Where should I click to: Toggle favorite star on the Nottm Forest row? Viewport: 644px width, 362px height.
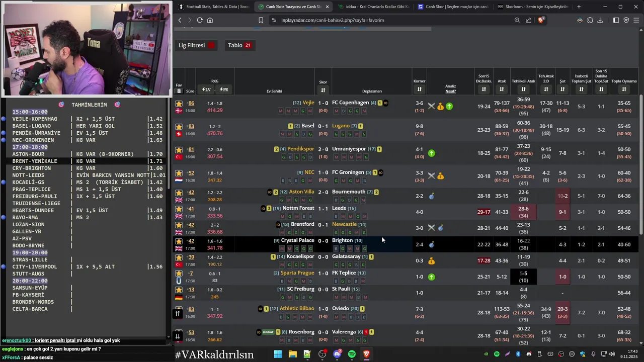[x=179, y=209]
